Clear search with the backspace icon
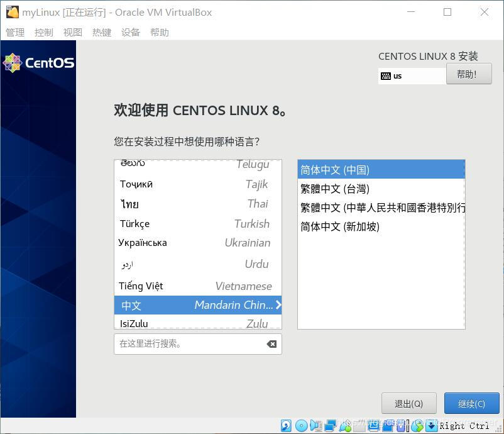 [271, 344]
